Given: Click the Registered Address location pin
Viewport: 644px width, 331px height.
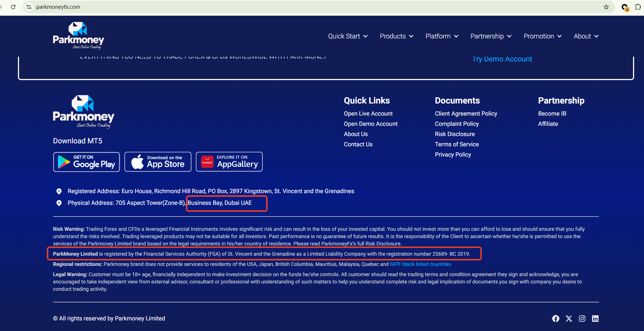Looking at the screenshot, I should (x=59, y=191).
